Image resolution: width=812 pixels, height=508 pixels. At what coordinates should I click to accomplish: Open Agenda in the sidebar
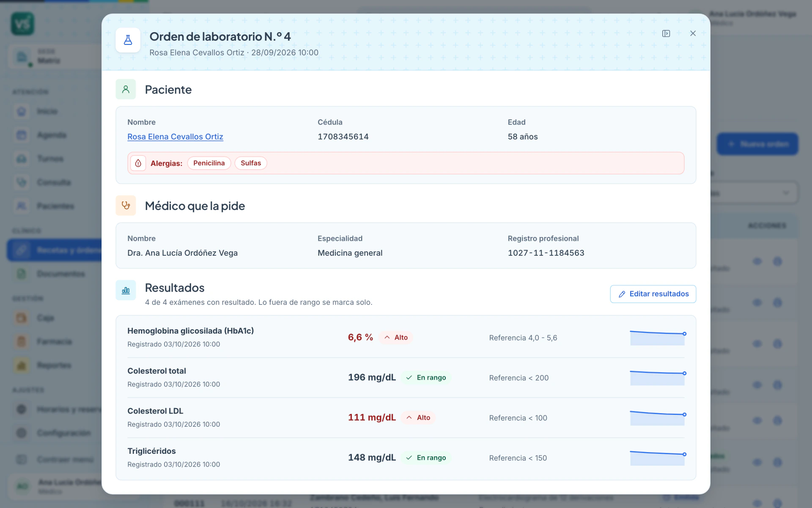coord(54,135)
